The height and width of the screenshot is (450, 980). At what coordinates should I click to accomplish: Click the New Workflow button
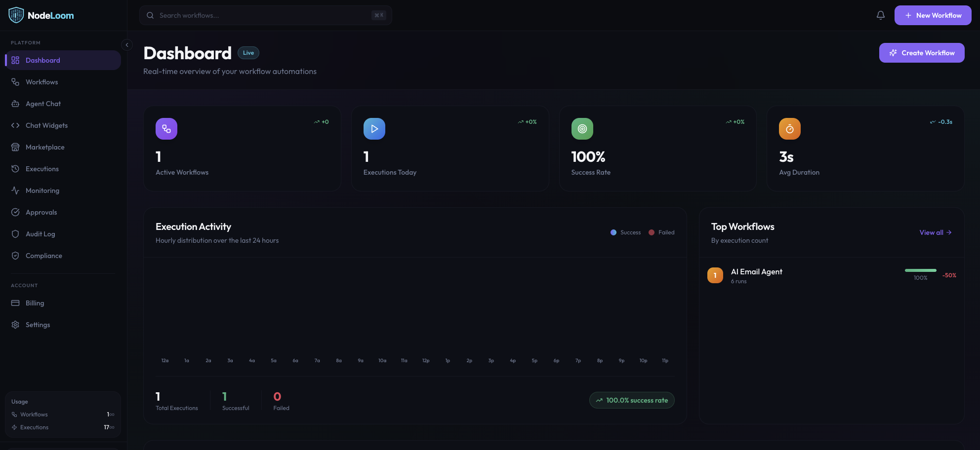click(933, 15)
